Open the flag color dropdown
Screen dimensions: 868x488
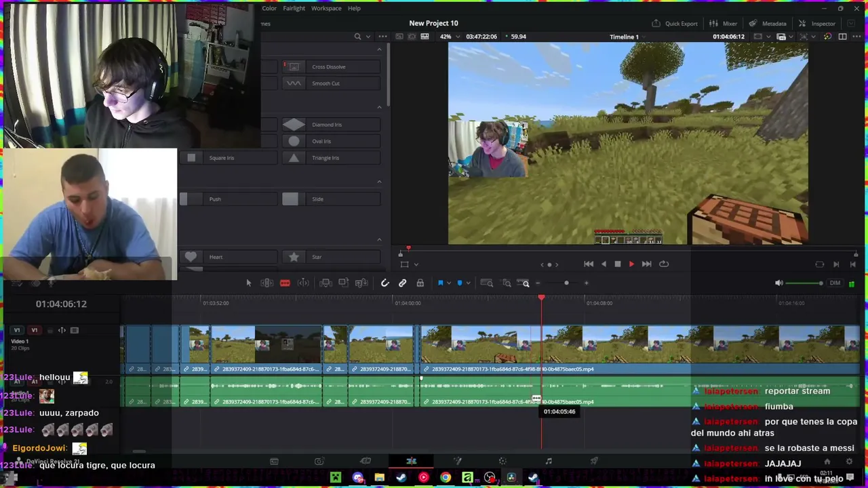[x=449, y=283]
